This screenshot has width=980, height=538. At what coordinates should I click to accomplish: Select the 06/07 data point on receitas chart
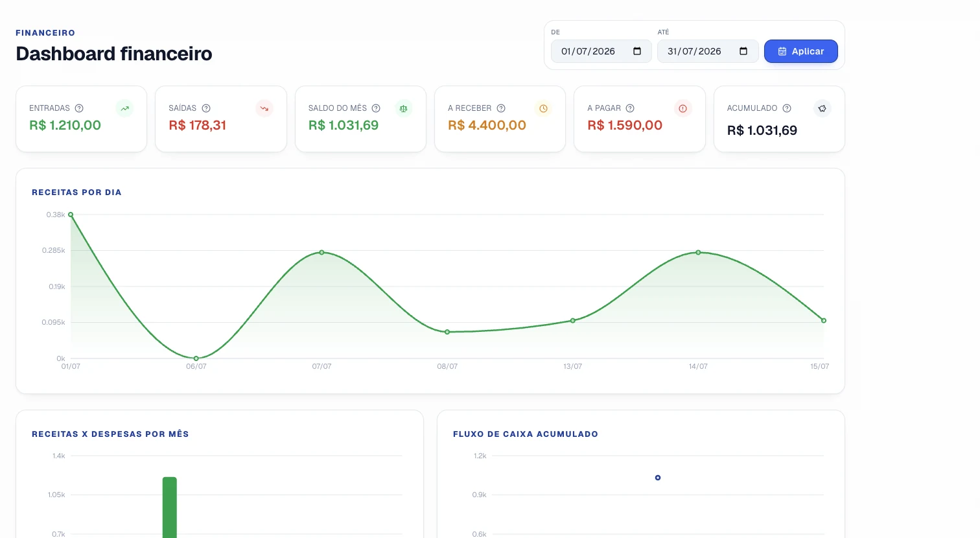196,358
